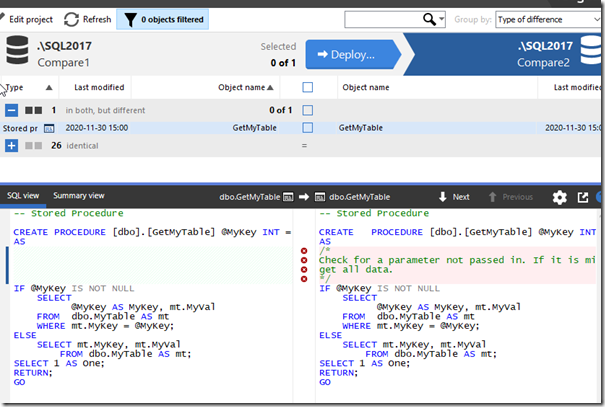Click the grey squares icon in the identical group
Image resolution: width=605 pixels, height=407 pixels.
pyautogui.click(x=34, y=145)
